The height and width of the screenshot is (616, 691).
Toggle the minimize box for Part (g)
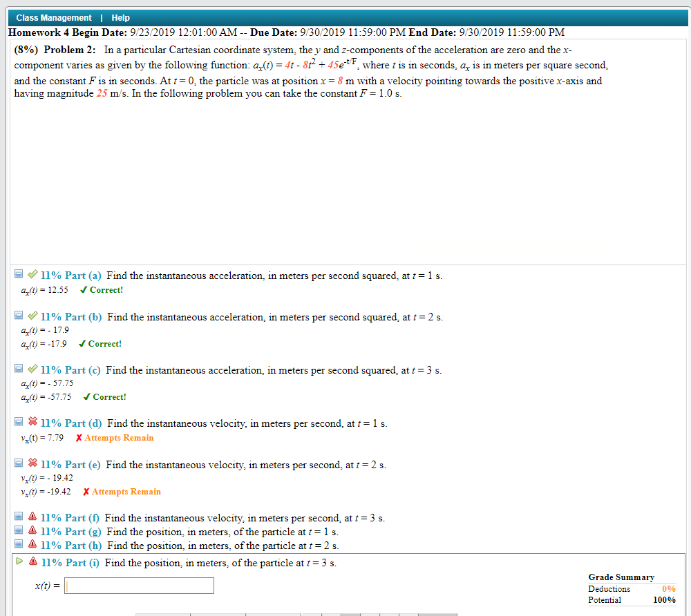point(19,531)
